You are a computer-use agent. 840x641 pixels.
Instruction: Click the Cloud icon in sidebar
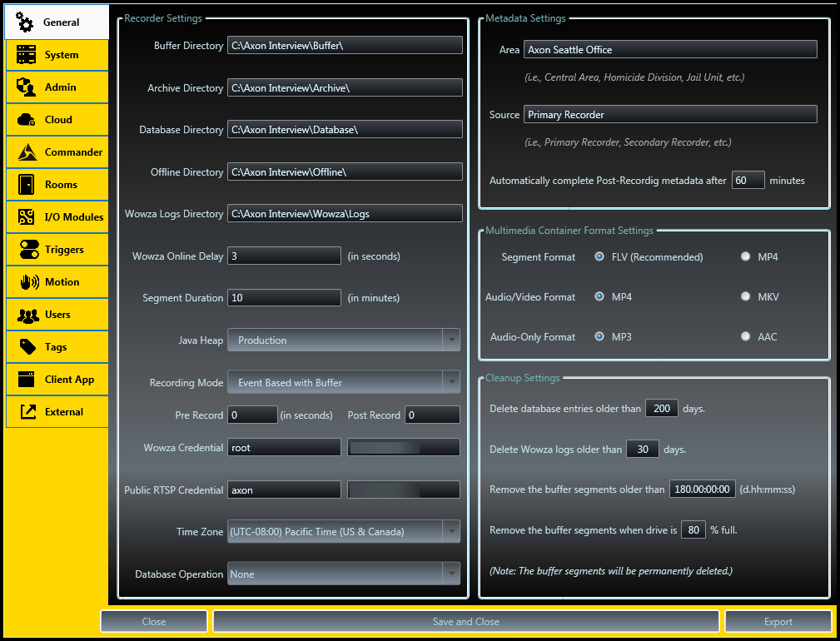tap(27, 120)
